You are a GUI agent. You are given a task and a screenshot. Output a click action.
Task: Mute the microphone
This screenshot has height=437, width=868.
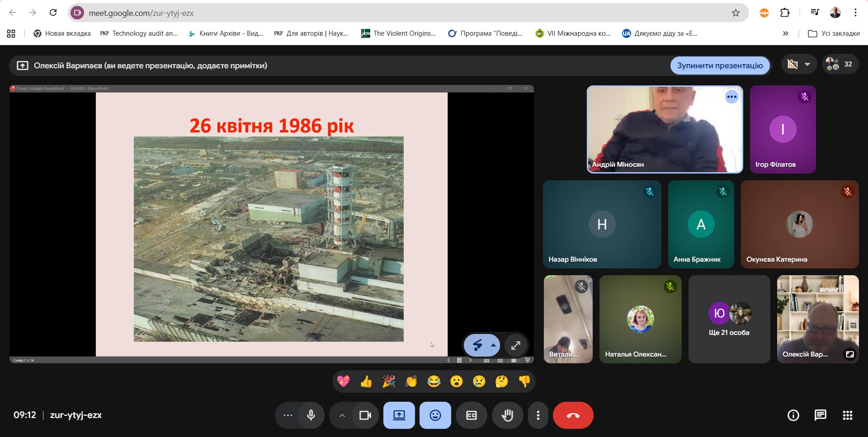[x=311, y=415]
